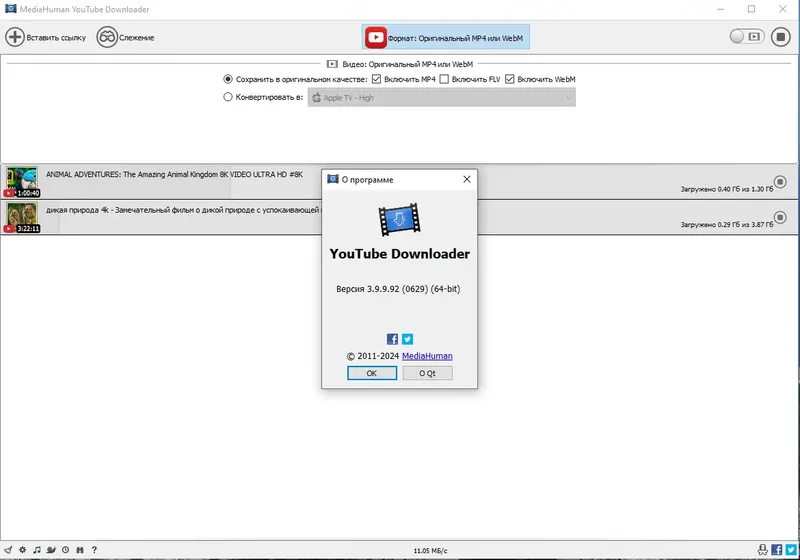Select the Конвертировать в radio option
800x560 pixels.
tap(228, 97)
